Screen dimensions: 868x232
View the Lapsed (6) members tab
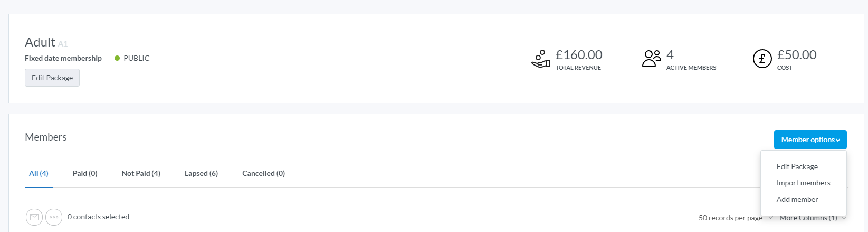click(201, 173)
